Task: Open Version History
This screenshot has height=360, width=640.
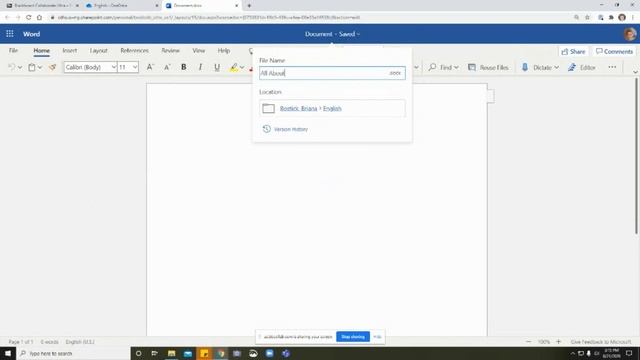Action: pos(285,129)
